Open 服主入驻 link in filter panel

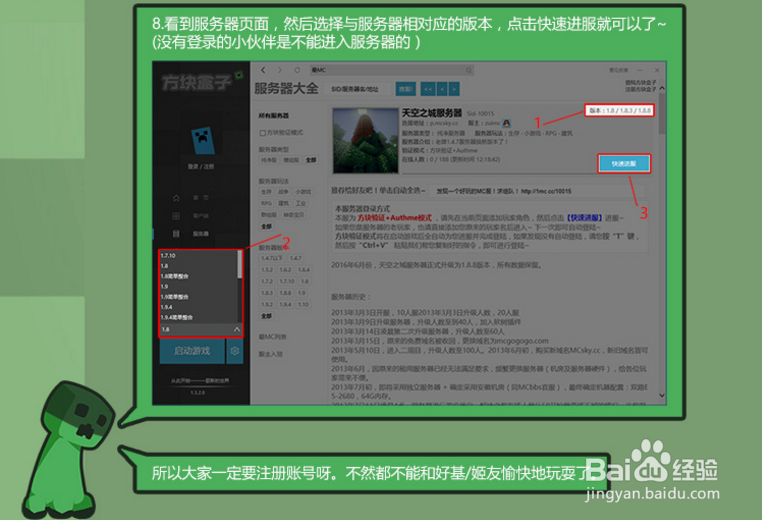[x=271, y=354]
